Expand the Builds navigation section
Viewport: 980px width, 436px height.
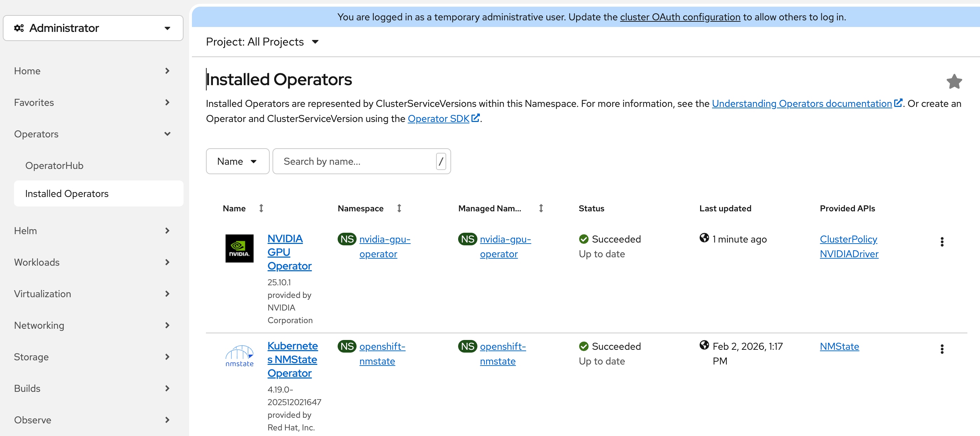click(93, 389)
